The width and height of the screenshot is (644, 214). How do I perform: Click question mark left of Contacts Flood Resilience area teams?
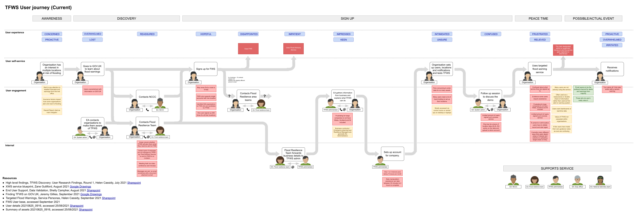point(229,96)
